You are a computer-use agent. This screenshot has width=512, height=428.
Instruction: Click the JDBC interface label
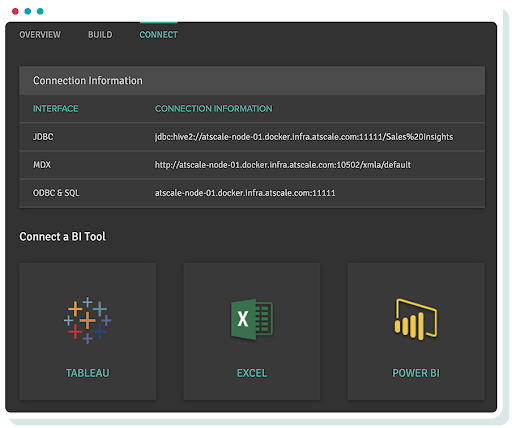pos(43,137)
